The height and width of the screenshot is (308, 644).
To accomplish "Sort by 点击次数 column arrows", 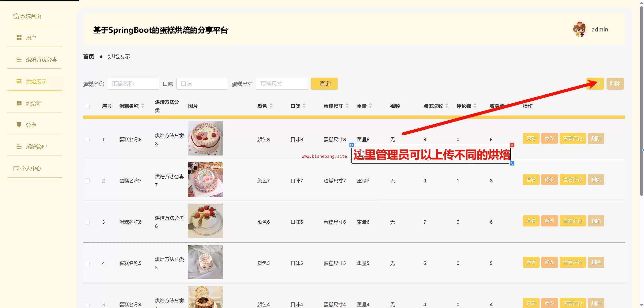I will pos(447,106).
